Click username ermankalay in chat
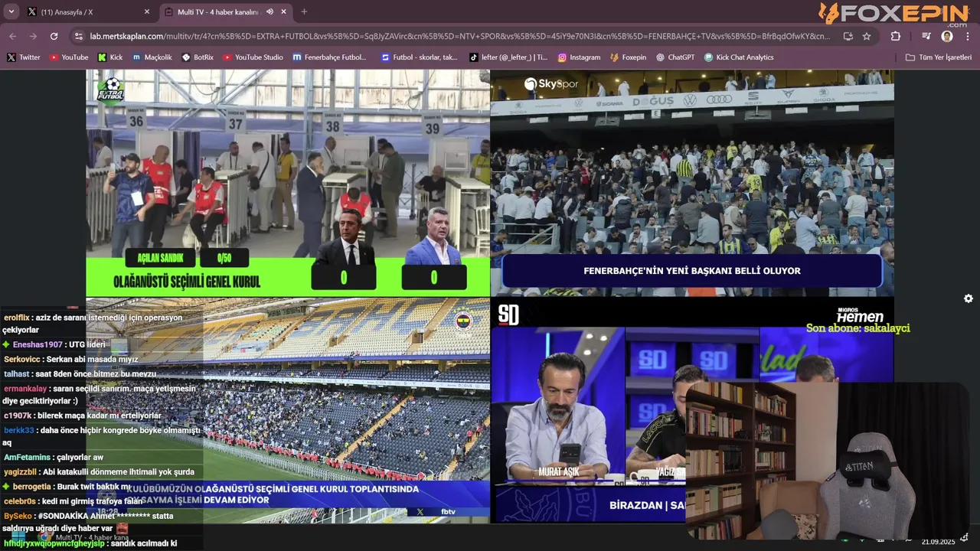The image size is (980, 551). point(25,388)
